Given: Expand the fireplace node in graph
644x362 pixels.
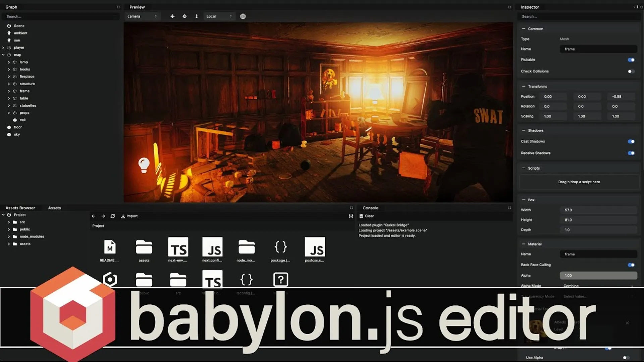Looking at the screenshot, I should [9, 76].
